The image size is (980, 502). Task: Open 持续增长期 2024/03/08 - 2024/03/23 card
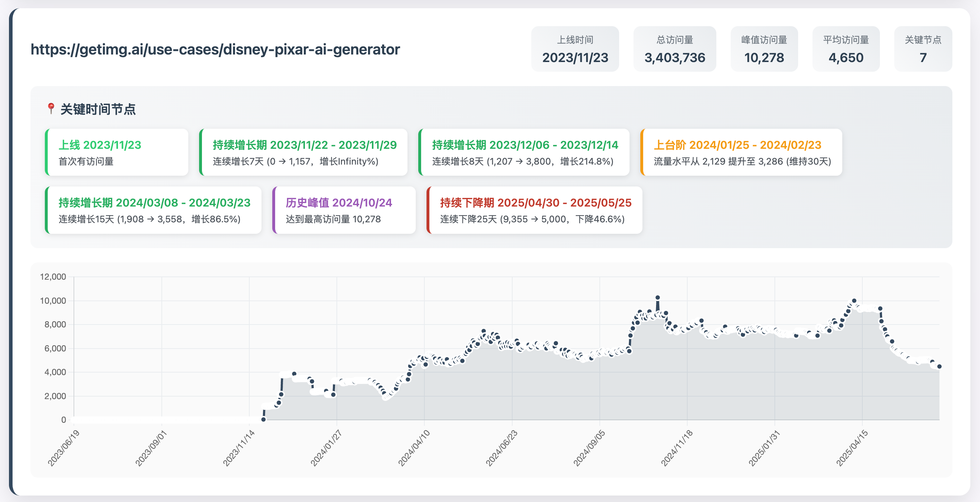tap(153, 210)
